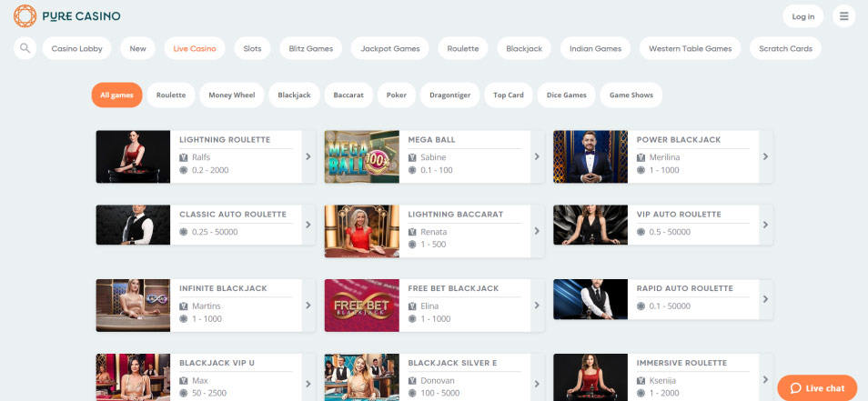Click the dealer icon beside Renata
The width and height of the screenshot is (868, 401).
coord(412,232)
